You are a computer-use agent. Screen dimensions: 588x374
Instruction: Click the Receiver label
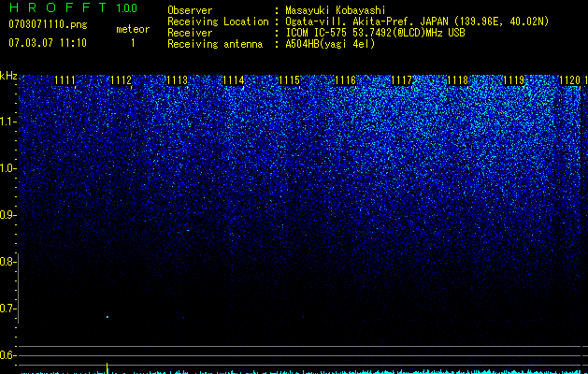(190, 33)
